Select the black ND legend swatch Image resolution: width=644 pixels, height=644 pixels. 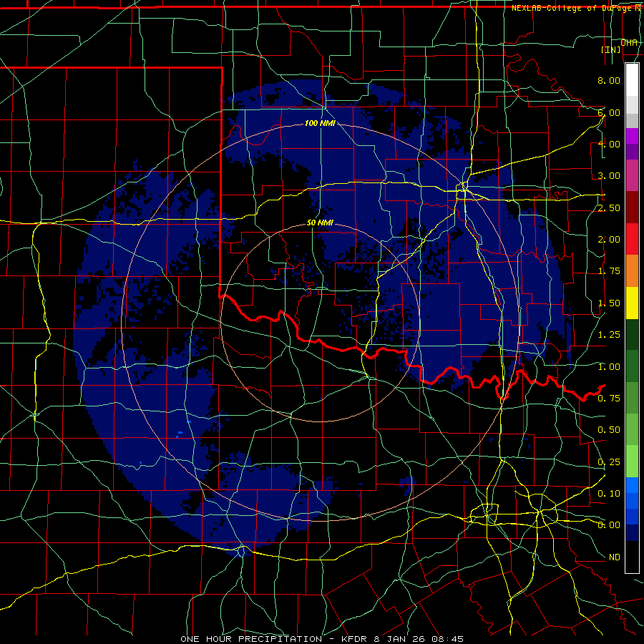632,557
